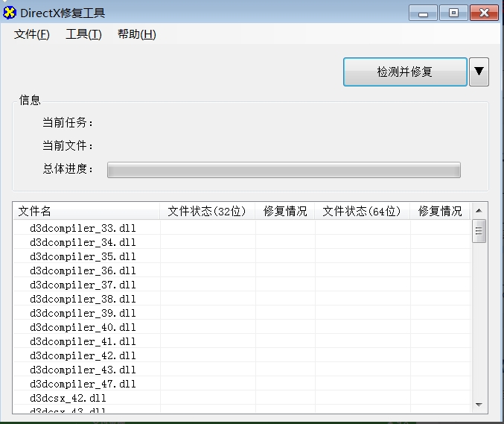
Task: Select row d3dcompiler_39.dll
Action: pos(242,313)
